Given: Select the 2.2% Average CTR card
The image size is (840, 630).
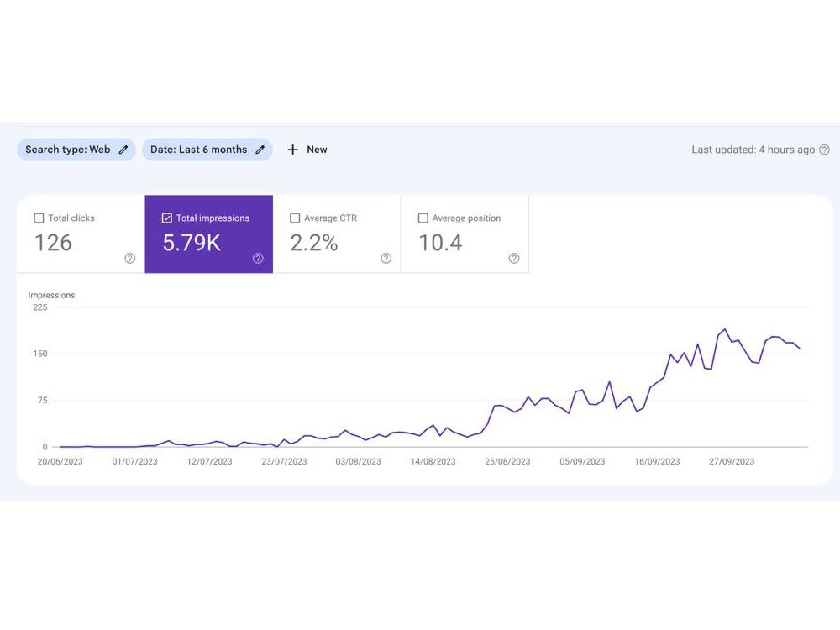Looking at the screenshot, I should [x=337, y=234].
